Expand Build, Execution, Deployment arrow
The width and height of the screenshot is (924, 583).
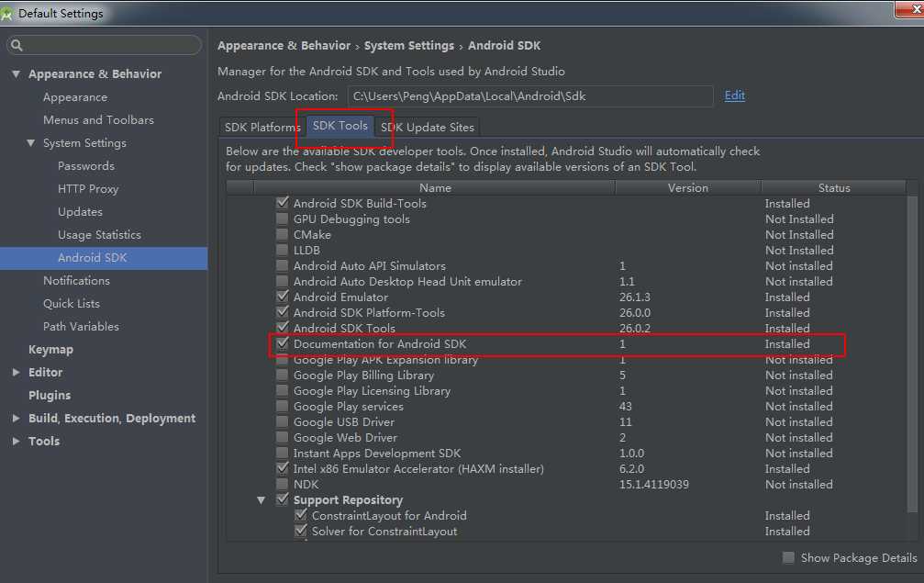pos(16,418)
